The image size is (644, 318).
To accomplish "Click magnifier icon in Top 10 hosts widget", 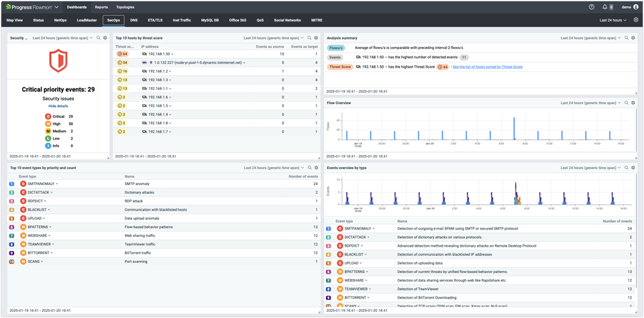I will tap(309, 38).
